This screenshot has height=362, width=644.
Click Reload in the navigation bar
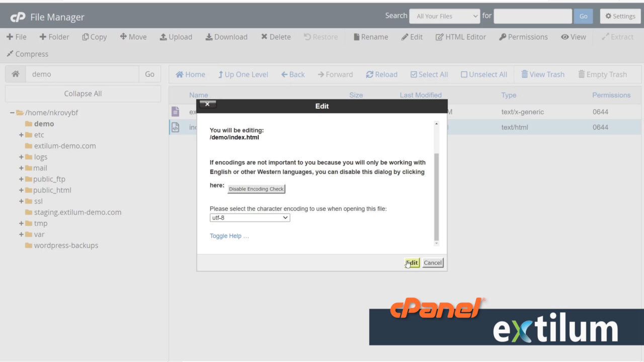[381, 74]
